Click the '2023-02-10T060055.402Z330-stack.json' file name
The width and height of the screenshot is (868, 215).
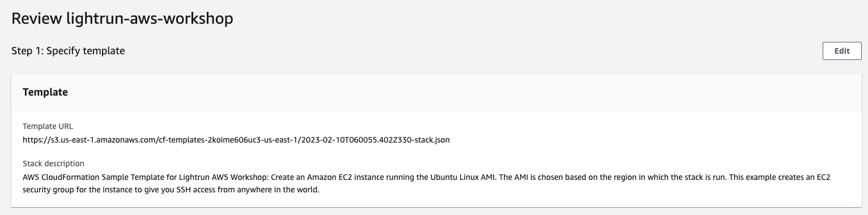(x=373, y=139)
